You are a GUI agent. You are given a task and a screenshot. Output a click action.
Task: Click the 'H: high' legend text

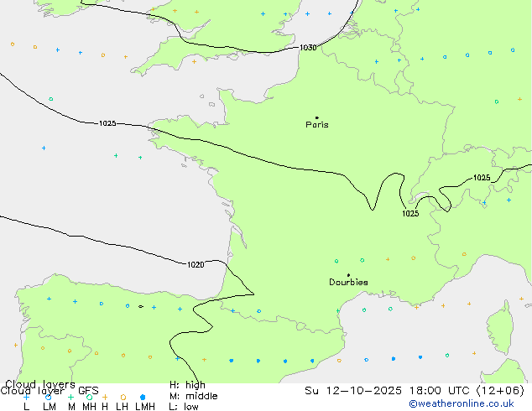(187, 385)
